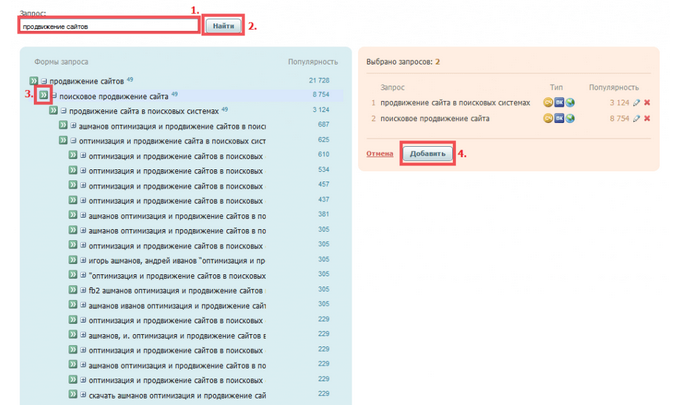The height and width of the screenshot is (420, 682).
Task: Click the Добавить button
Action: (428, 153)
